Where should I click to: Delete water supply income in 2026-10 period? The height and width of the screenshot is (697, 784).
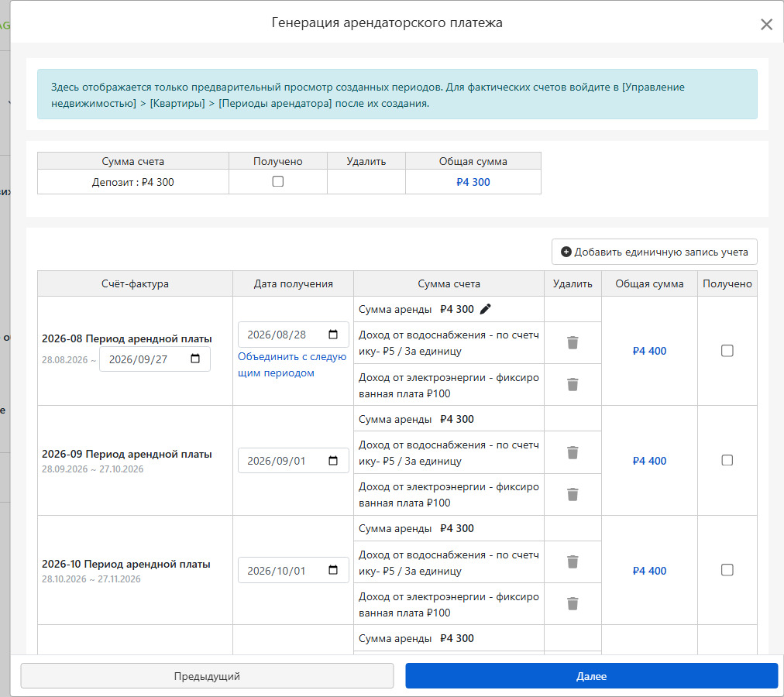click(x=573, y=562)
